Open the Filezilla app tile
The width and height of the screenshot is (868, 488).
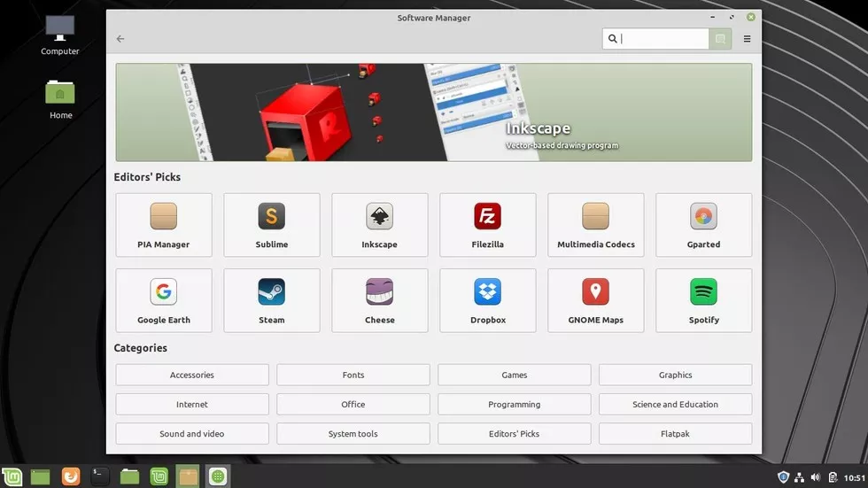[488, 225]
